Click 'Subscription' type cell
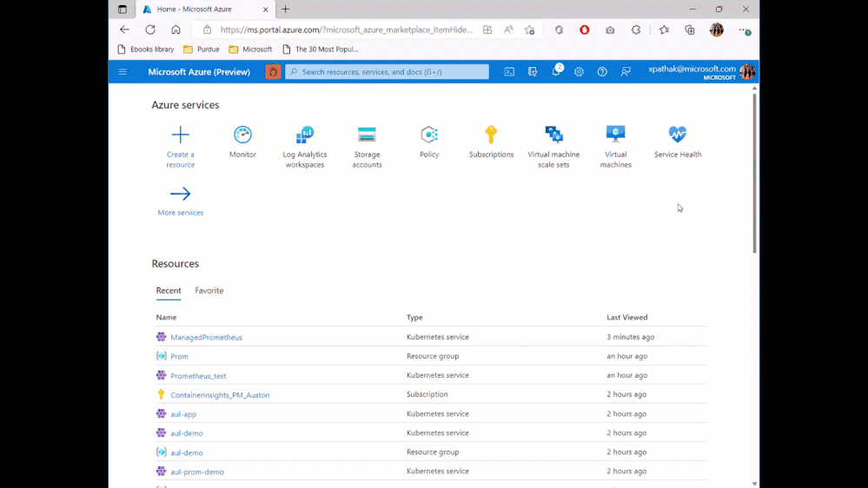This screenshot has height=488, width=868. 427,394
